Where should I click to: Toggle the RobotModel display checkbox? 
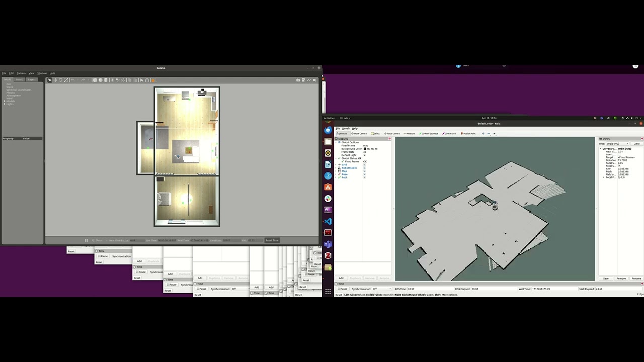[364, 168]
